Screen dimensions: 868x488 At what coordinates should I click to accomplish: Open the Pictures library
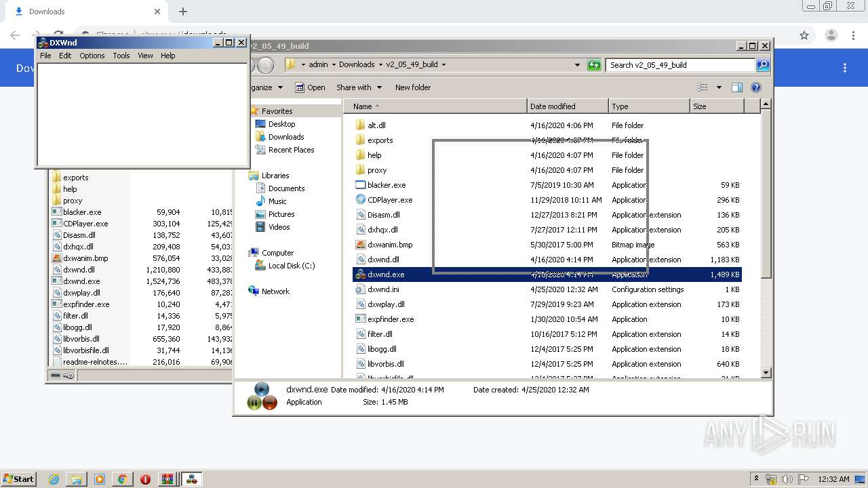click(x=281, y=214)
